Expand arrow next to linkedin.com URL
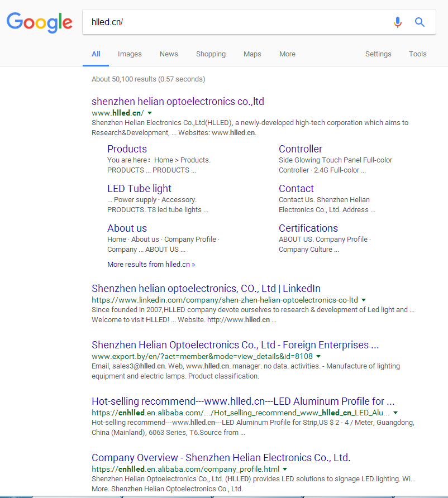448x498 pixels. pyautogui.click(x=364, y=300)
